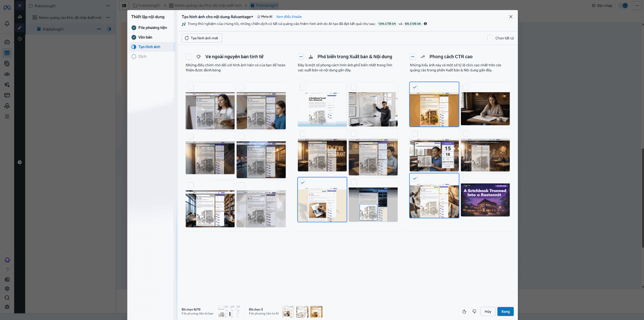Open the all tools hamburger menu icon
This screenshot has height=320, width=644.
tap(7, 116)
